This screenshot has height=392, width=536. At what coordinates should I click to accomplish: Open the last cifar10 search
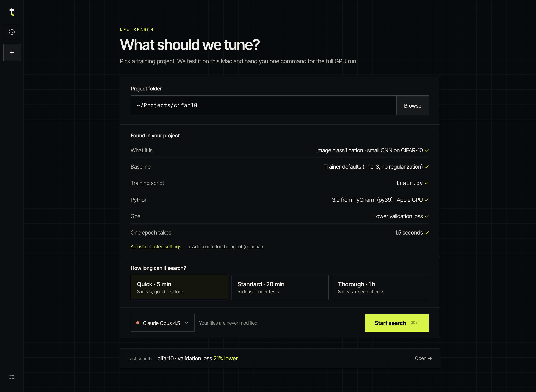click(423, 358)
